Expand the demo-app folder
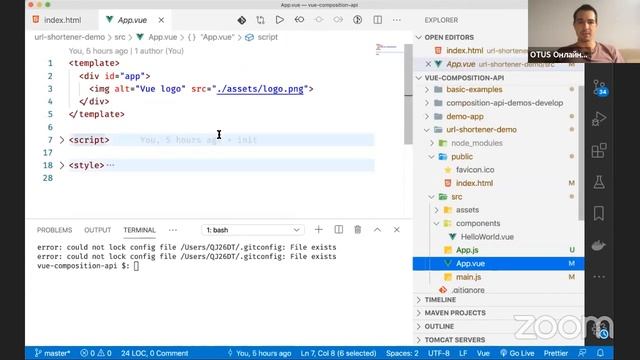 click(x=464, y=116)
